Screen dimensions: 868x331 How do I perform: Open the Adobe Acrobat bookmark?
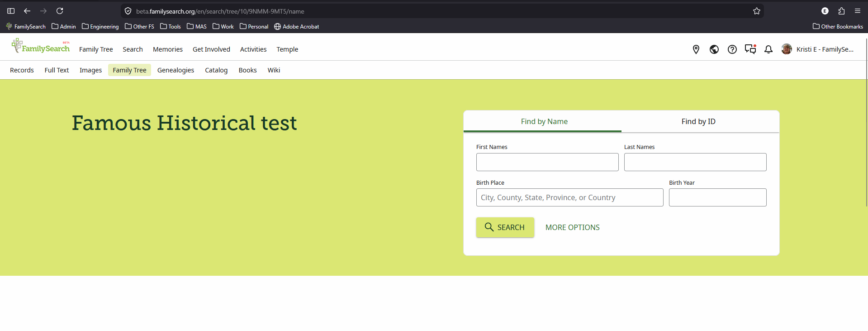tap(297, 27)
